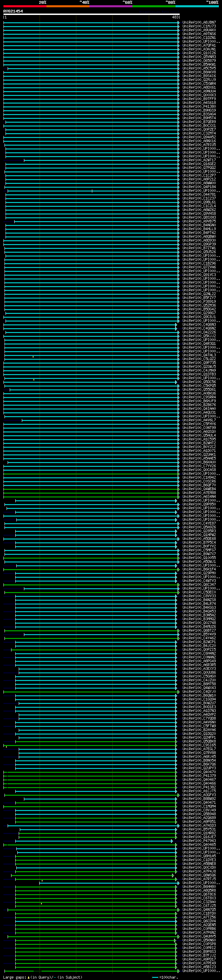Screen dimensions: 222x980
Task: Click UniRef100_A0BKU6 label
Action: coord(199,393)
